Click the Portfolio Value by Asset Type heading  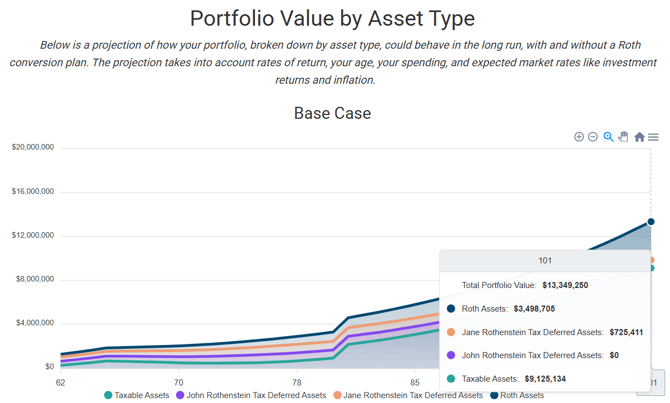(x=332, y=18)
